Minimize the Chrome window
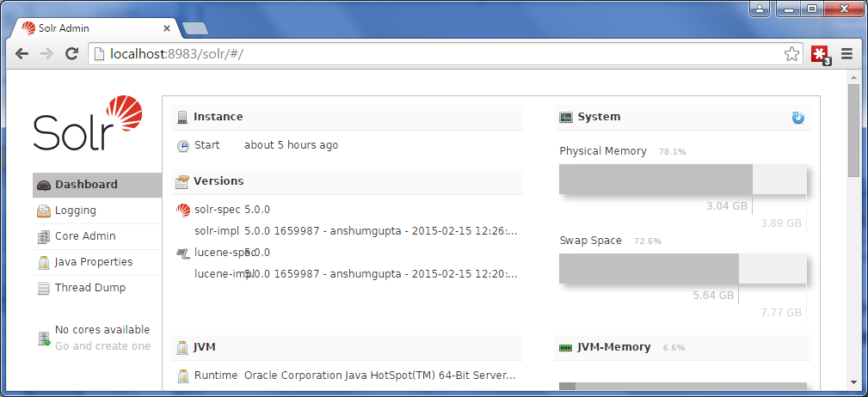 (x=789, y=9)
